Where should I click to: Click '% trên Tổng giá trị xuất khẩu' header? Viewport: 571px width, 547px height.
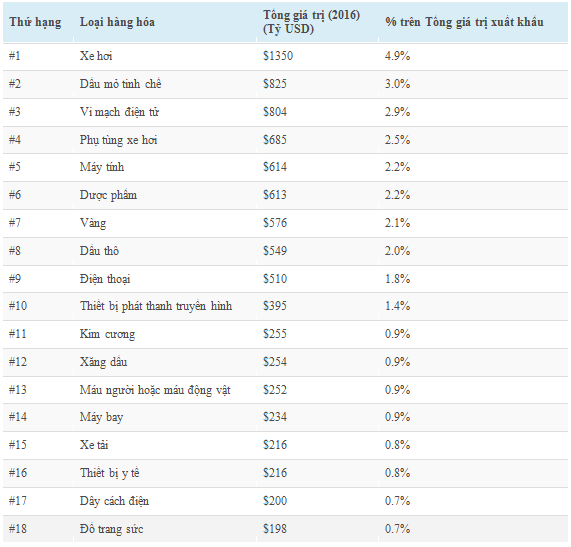(x=464, y=22)
